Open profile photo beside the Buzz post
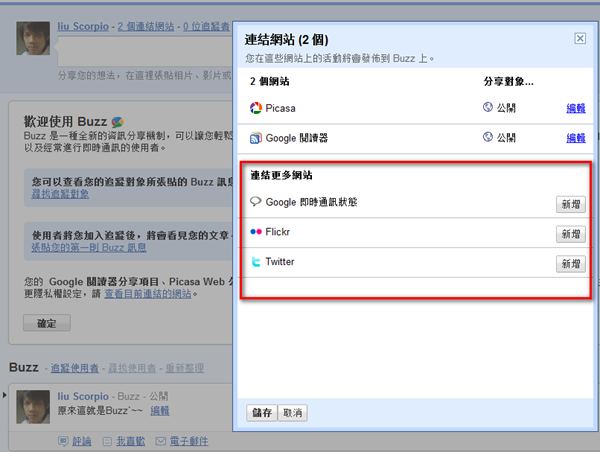The width and height of the screenshot is (600, 452). pos(33,407)
